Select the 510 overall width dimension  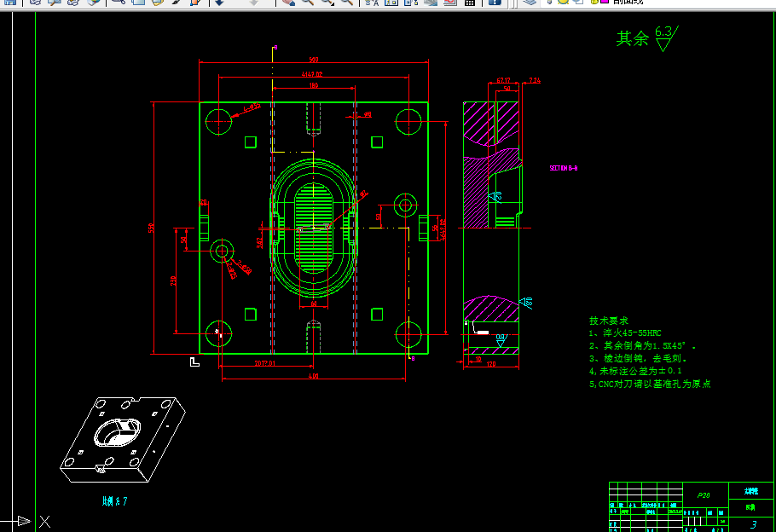(314, 60)
